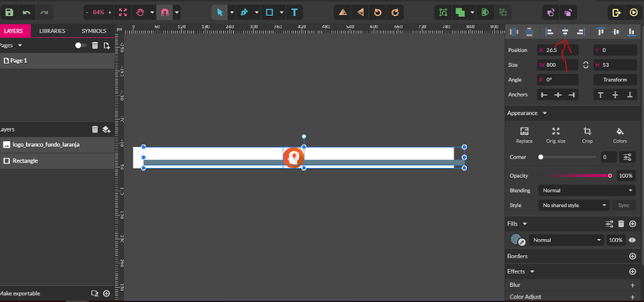Screen dimensions: 644x302
Task: Toggle the fill visibility eye icon
Action: [x=632, y=240]
